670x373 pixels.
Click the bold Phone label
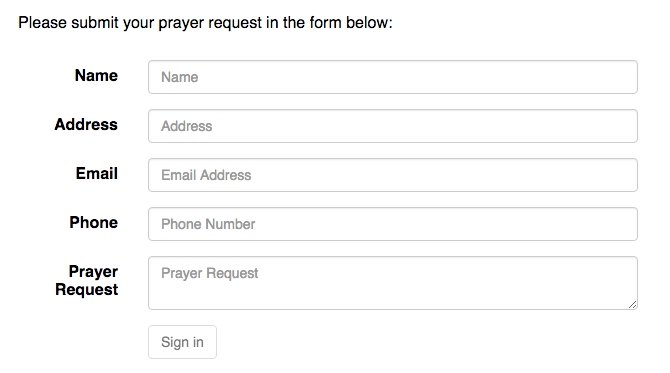(x=94, y=222)
